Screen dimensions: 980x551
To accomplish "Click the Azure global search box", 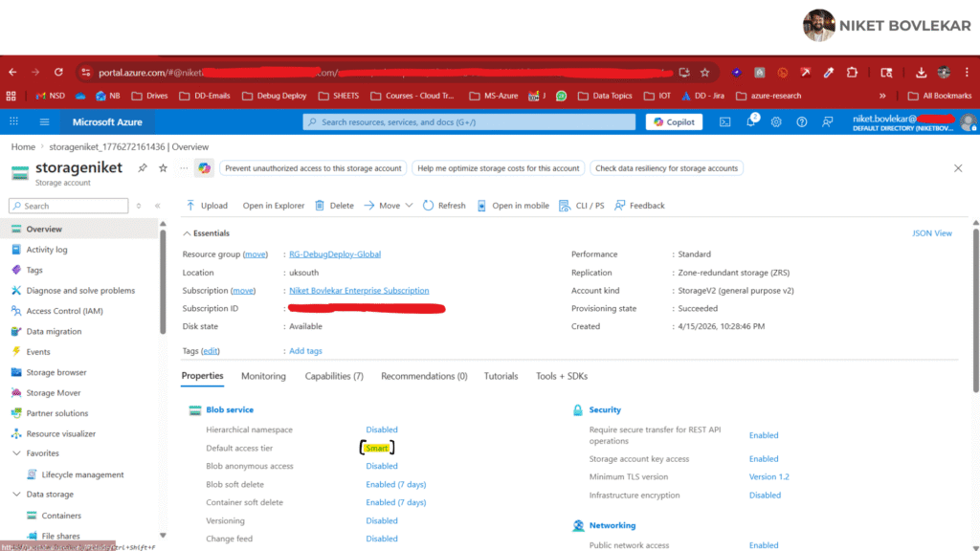I will point(469,121).
